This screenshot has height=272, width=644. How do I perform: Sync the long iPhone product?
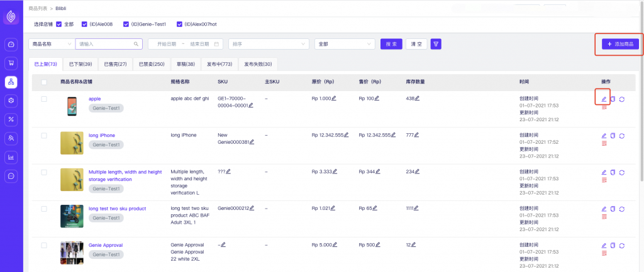click(622, 136)
